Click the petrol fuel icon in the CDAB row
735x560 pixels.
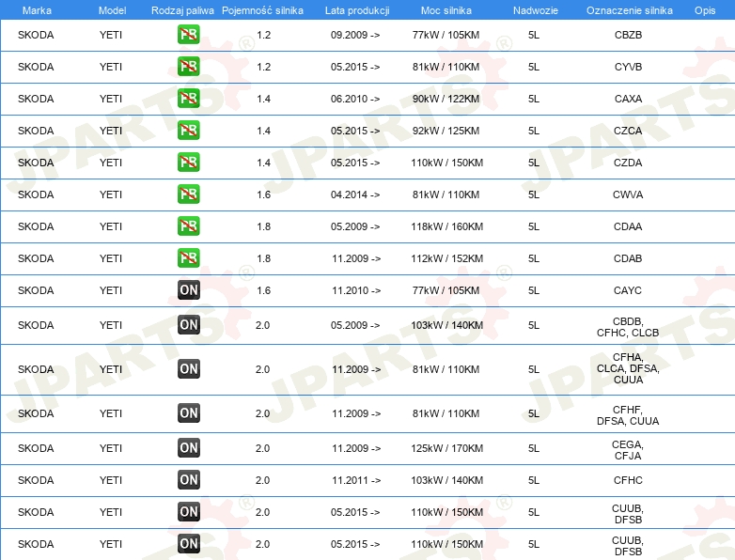coord(188,257)
